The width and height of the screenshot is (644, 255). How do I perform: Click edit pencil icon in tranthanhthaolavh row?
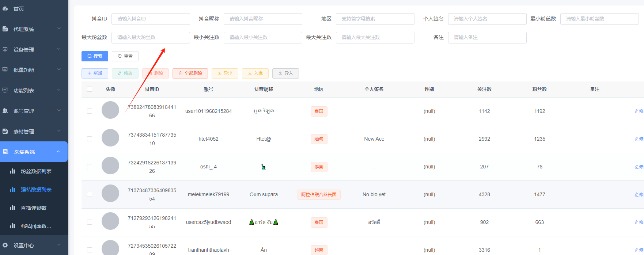pos(636,250)
